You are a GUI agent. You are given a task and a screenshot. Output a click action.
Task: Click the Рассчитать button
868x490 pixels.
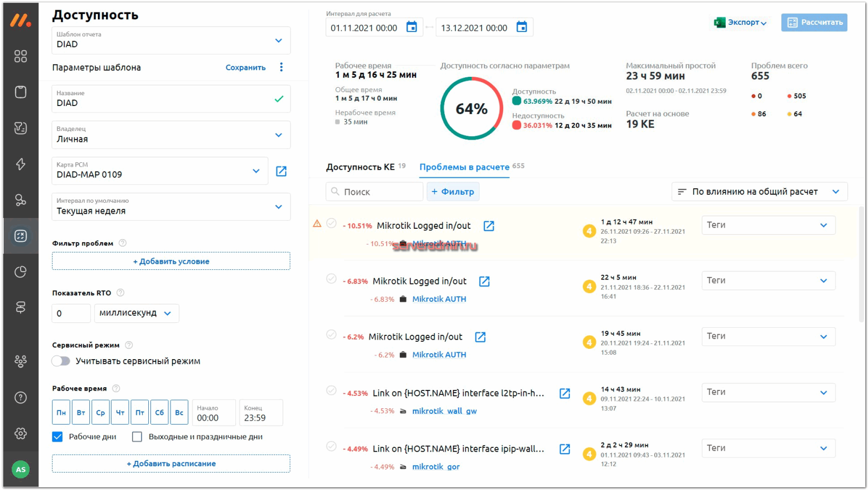[x=814, y=22]
